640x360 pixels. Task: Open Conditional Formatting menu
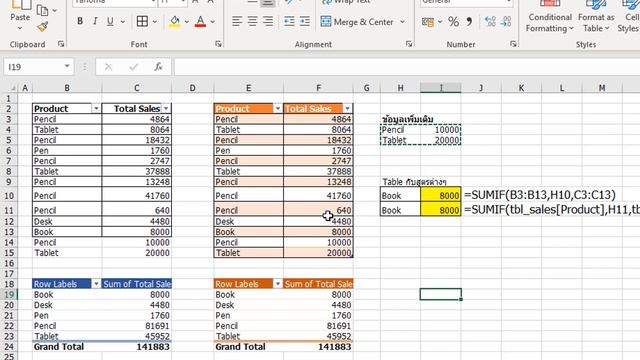(549, 17)
